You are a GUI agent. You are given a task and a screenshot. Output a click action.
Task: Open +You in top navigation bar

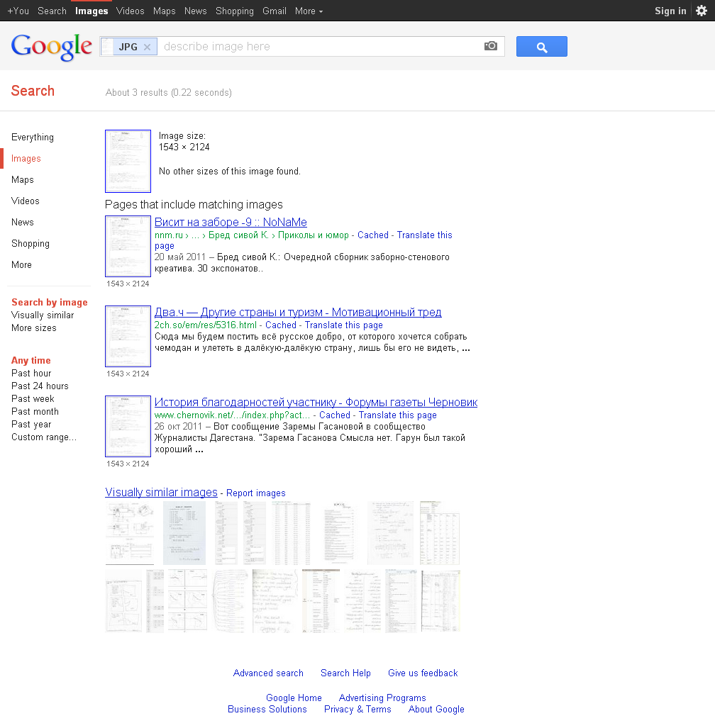pos(18,11)
